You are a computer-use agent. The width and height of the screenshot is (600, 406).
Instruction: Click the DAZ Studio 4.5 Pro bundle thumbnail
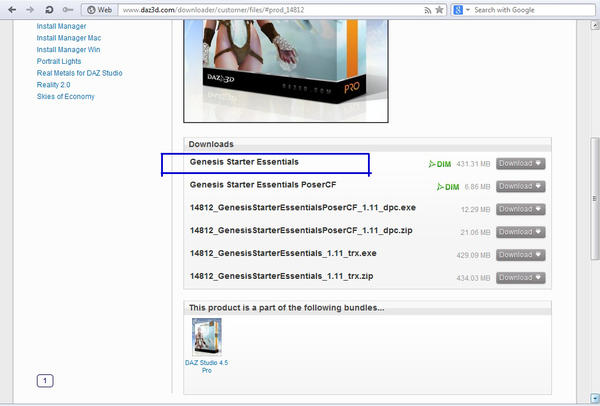pyautogui.click(x=207, y=337)
